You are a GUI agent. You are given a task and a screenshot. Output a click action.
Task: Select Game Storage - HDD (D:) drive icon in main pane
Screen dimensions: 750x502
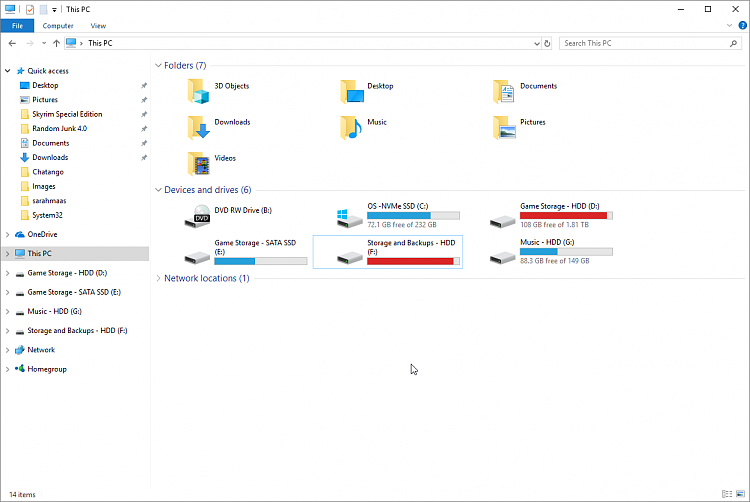pyautogui.click(x=502, y=221)
